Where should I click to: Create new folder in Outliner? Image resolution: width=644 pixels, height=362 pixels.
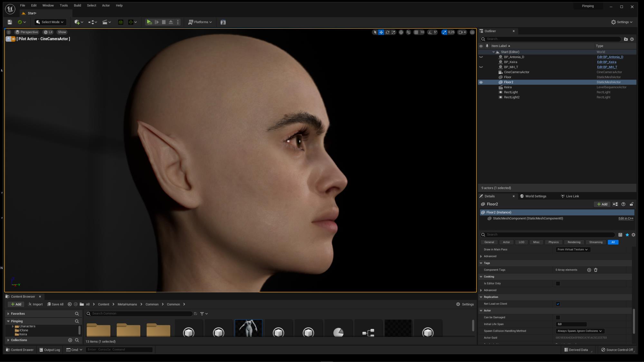[x=626, y=39]
